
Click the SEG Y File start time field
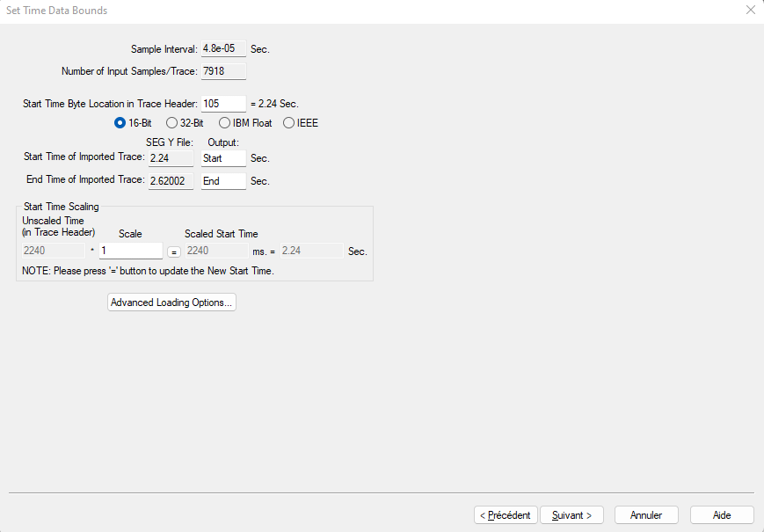[171, 158]
